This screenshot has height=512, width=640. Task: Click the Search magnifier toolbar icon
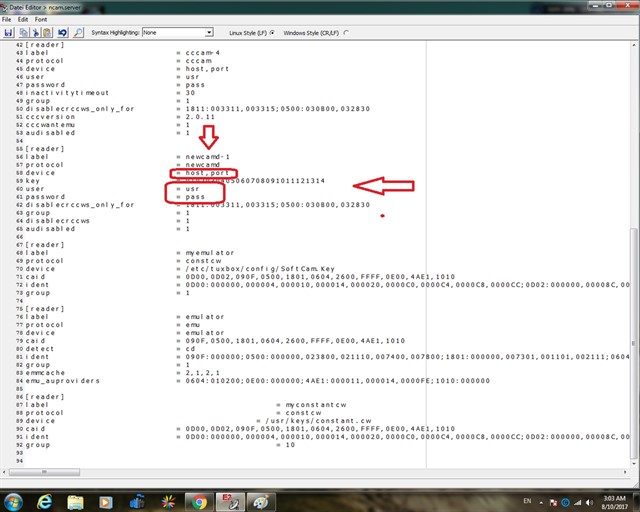[x=78, y=33]
